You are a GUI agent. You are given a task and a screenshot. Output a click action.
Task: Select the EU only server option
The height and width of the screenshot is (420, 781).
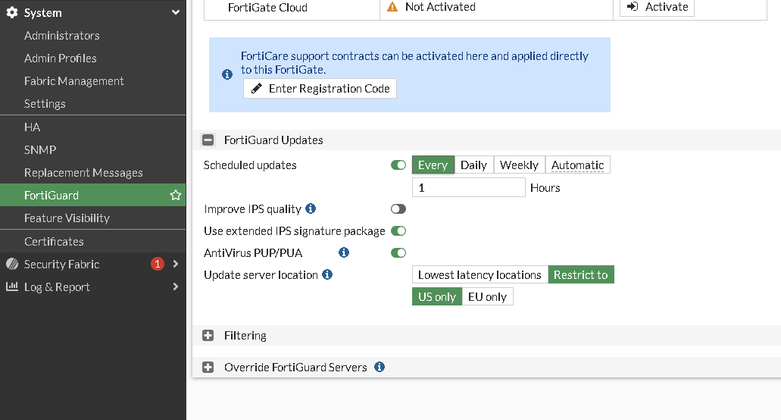487,297
